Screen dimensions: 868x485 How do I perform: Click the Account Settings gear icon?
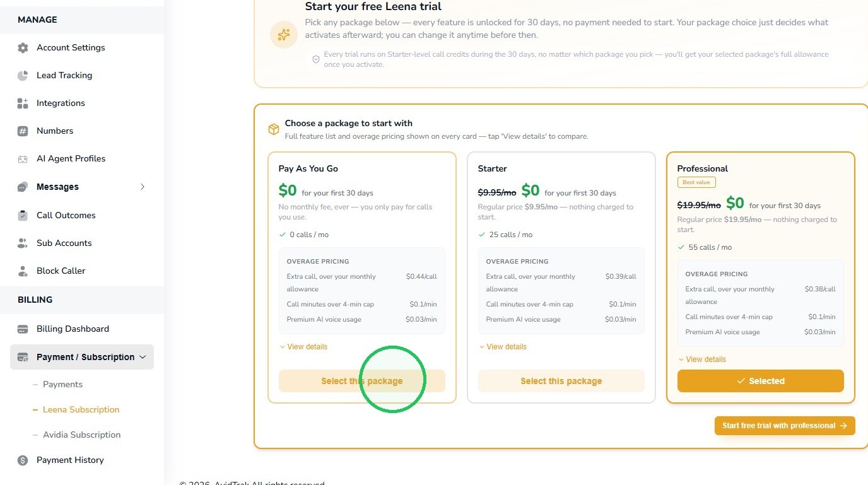pos(23,48)
